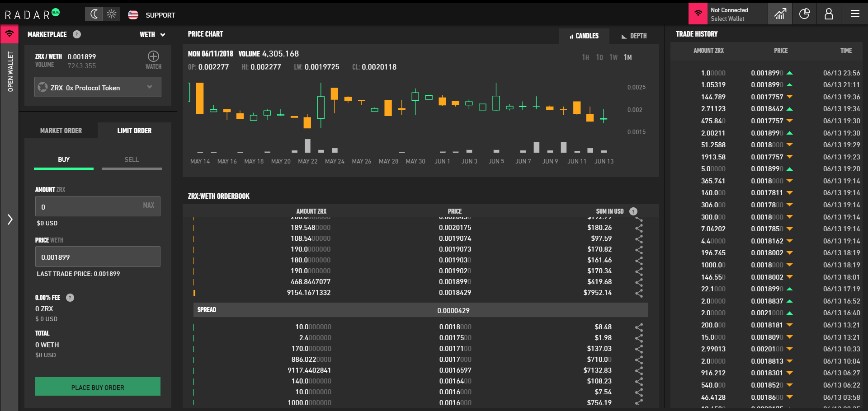The image size is (868, 411).
Task: Switch to MARKET ORDER tab
Action: pos(61,131)
